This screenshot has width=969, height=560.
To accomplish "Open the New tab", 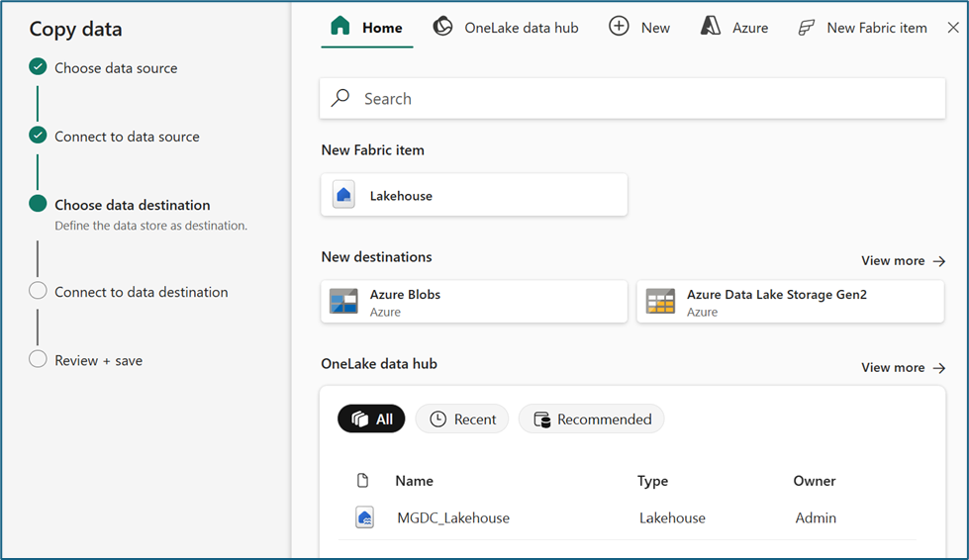I will coord(639,28).
